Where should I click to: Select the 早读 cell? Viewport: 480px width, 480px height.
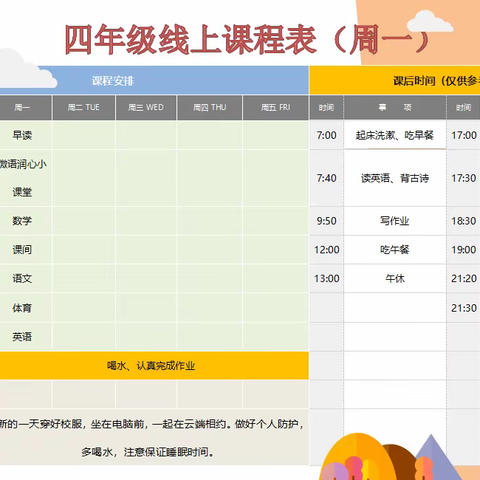tap(26, 135)
